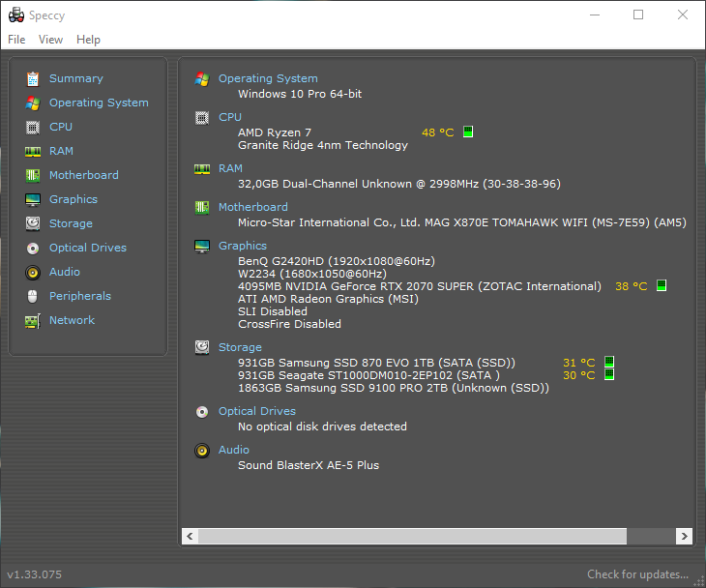Screen dimensions: 706x588
Task: Click the Motherboard icon in main panel
Action: (x=202, y=208)
